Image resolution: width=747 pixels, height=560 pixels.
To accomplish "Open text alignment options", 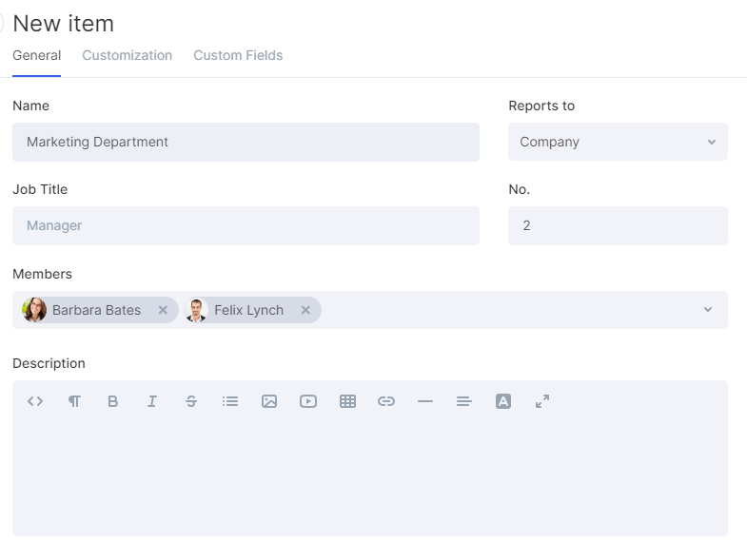I will (464, 401).
